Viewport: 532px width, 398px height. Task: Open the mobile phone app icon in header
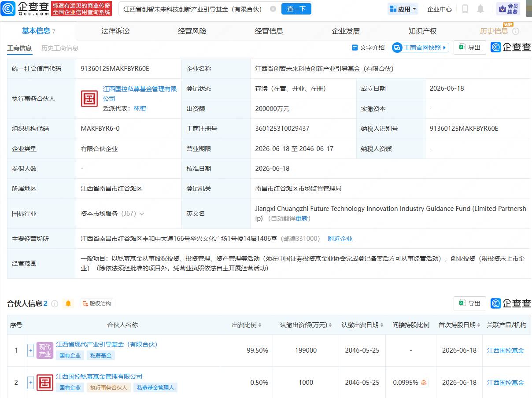pos(465,9)
